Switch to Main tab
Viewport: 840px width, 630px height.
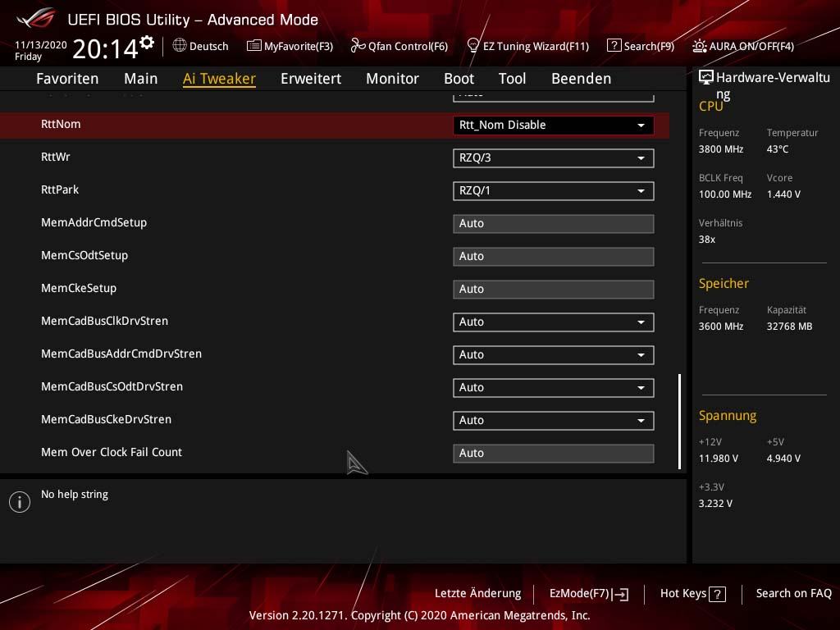141,79
